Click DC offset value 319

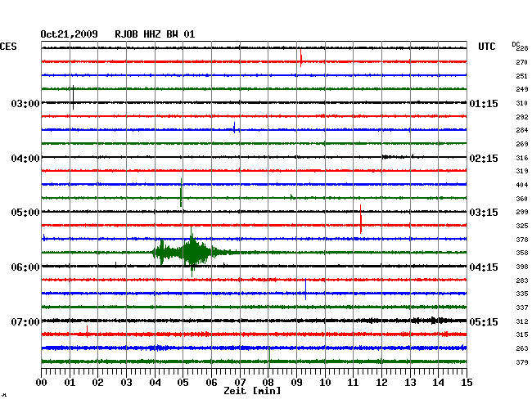(522, 171)
